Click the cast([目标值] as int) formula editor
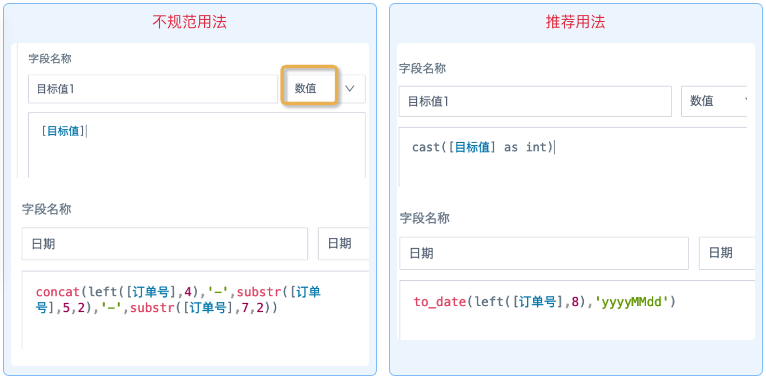Screen dimensions: 766x379 pos(573,157)
